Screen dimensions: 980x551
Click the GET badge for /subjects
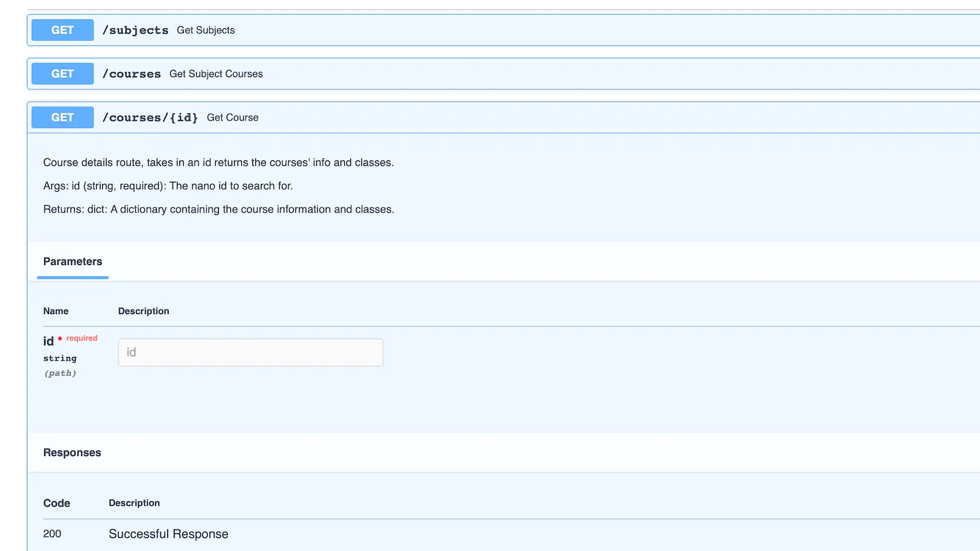coord(62,30)
